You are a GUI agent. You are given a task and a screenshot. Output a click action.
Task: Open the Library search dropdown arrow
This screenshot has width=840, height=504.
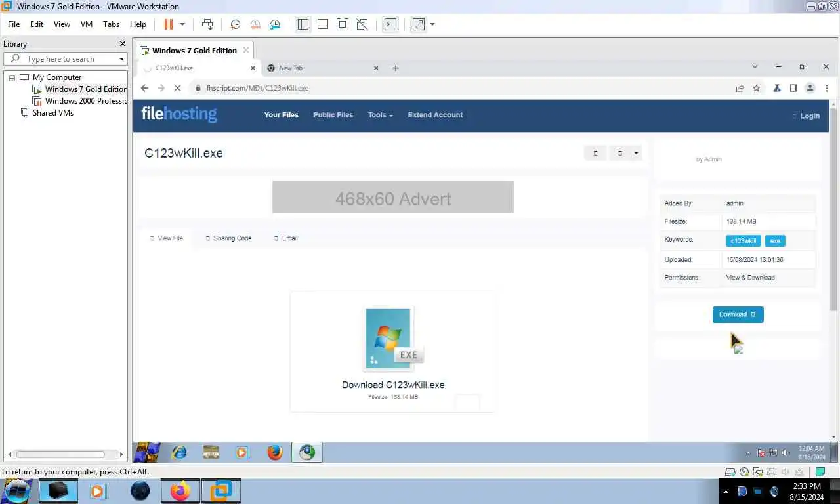coord(121,59)
